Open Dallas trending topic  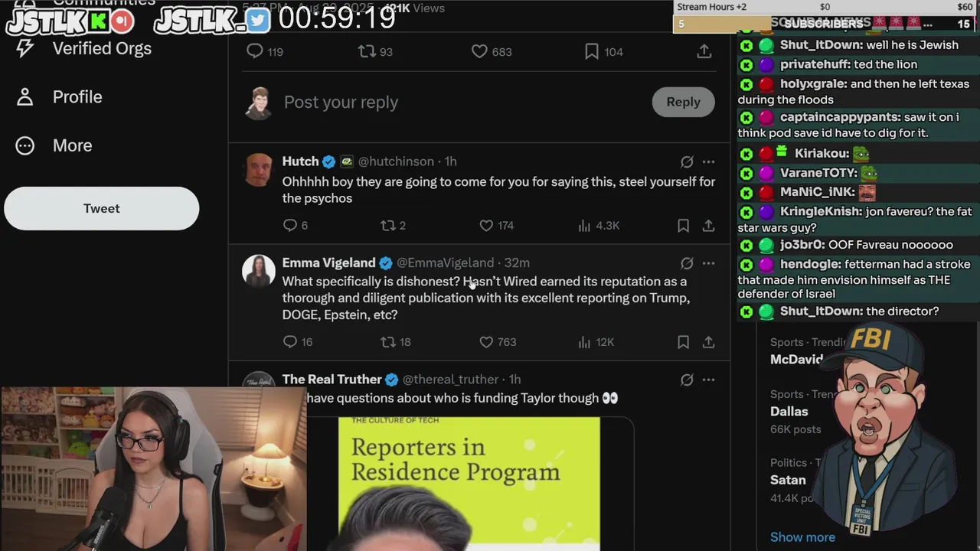789,411
